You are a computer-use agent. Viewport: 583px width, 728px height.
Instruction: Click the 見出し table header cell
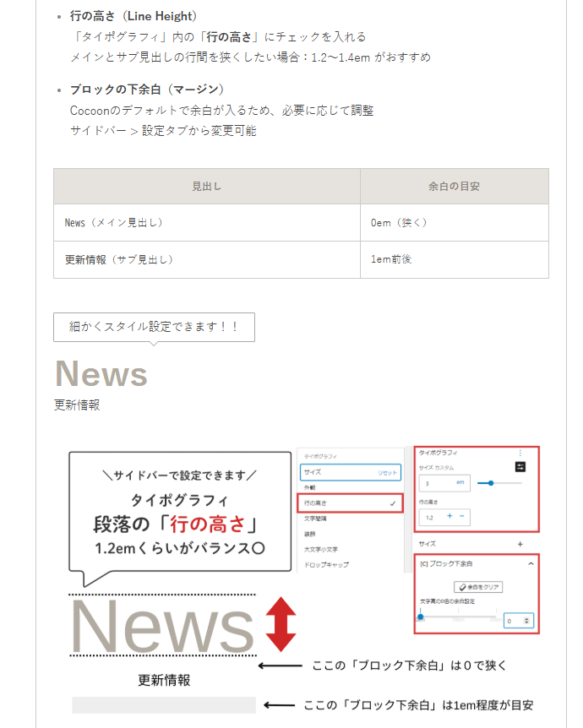(x=207, y=186)
